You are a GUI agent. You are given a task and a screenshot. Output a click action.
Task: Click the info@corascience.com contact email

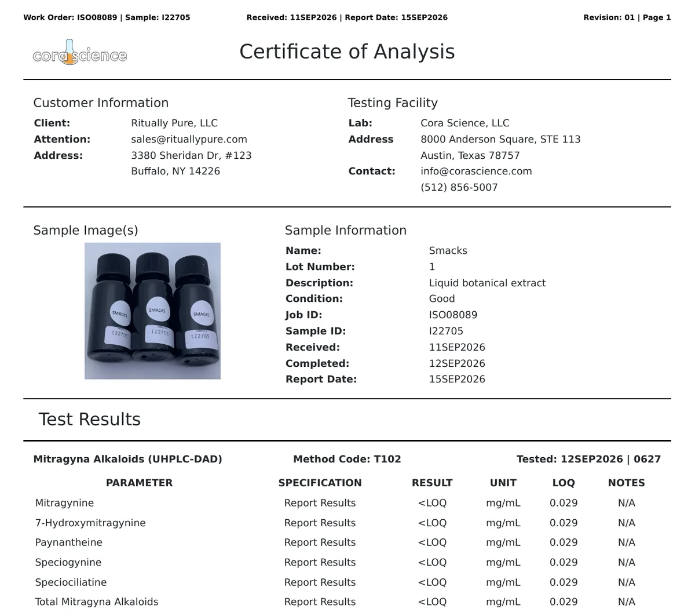coord(476,171)
